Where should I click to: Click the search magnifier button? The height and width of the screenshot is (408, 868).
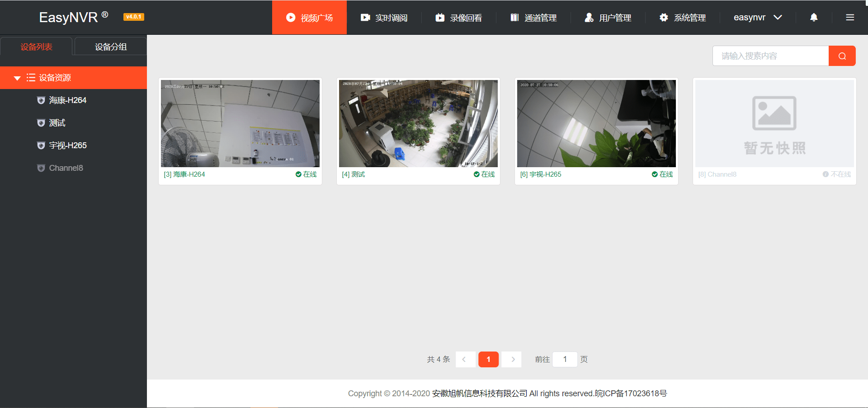click(842, 56)
